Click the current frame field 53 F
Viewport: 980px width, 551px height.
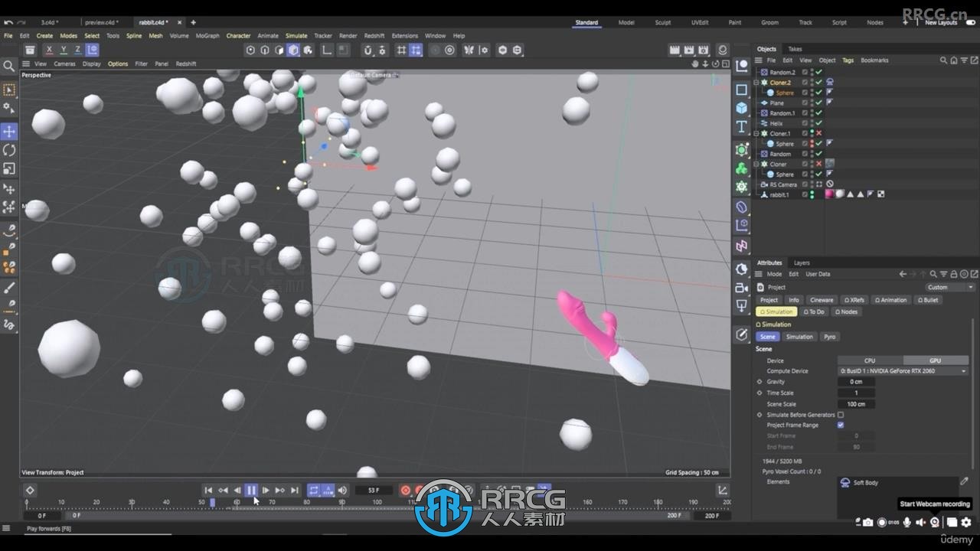pos(374,490)
